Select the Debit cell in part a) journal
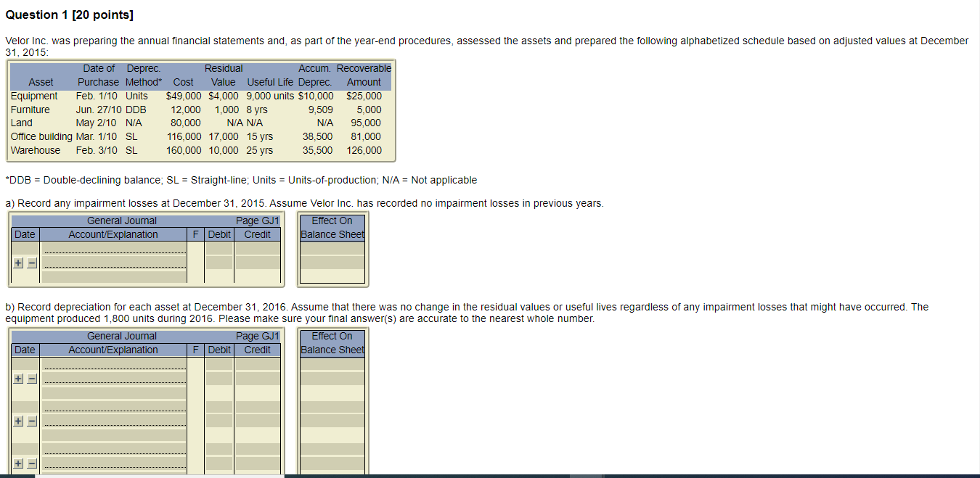Image resolution: width=980 pixels, height=478 pixels. (219, 250)
